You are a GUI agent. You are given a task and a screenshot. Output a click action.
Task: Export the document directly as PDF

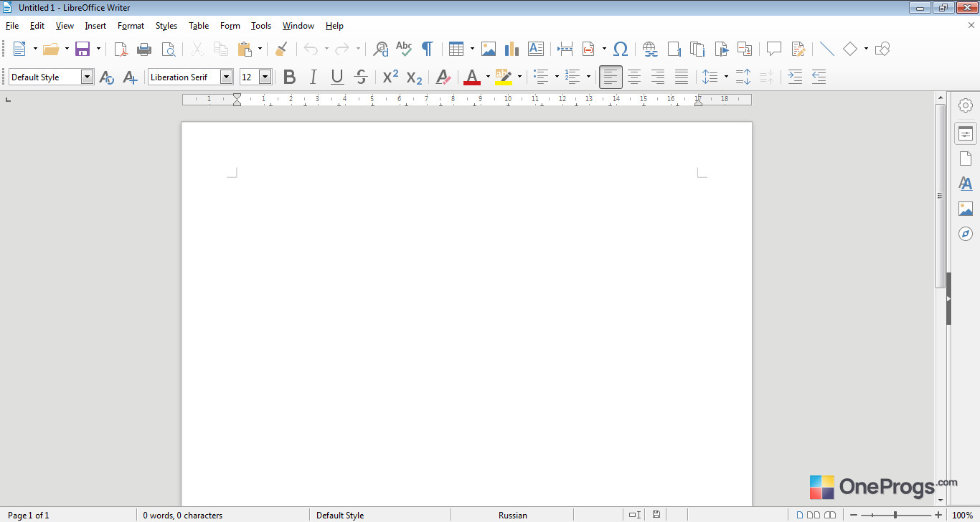click(x=121, y=49)
